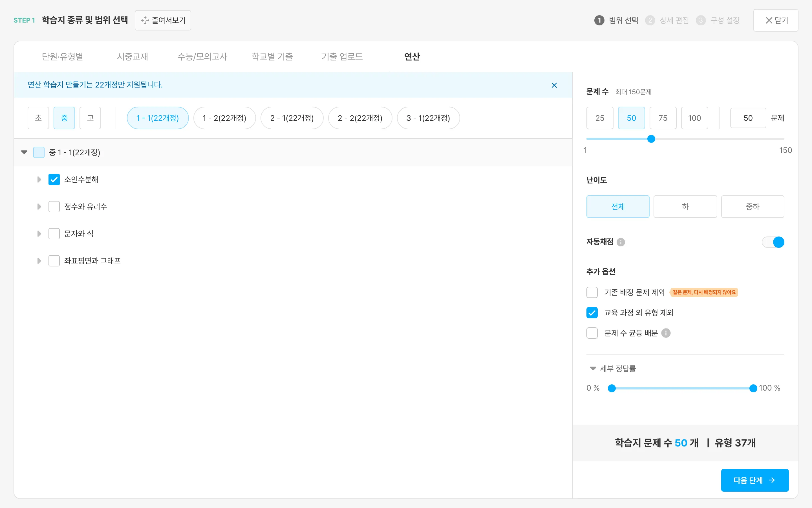812x508 pixels.
Task: Toggle the 자동채점 switch off
Action: click(x=773, y=242)
